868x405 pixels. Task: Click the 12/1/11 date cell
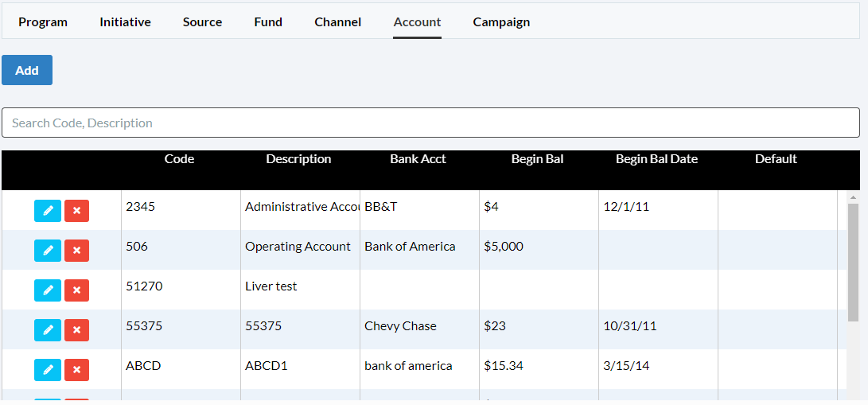tap(659, 210)
